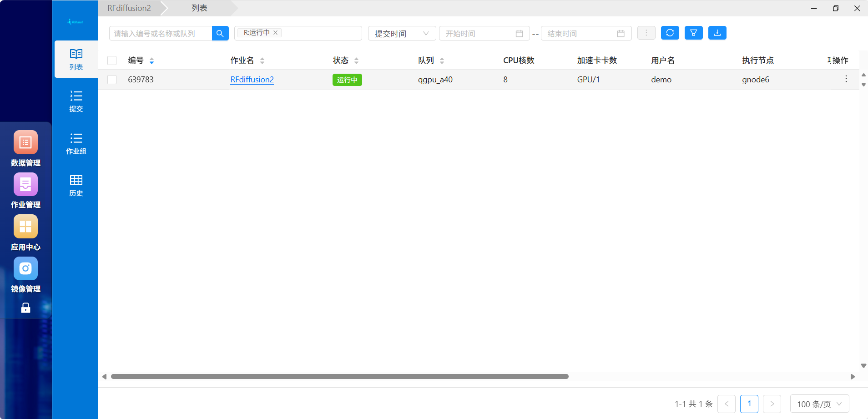Switch to the 列表 sidebar tab
The image size is (868, 419).
[x=76, y=59]
